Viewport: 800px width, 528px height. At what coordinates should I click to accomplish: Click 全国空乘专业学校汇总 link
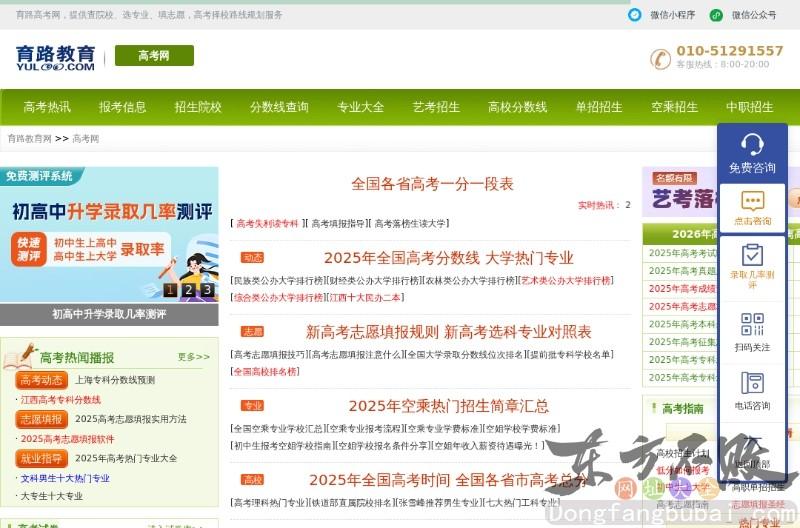pos(278,429)
